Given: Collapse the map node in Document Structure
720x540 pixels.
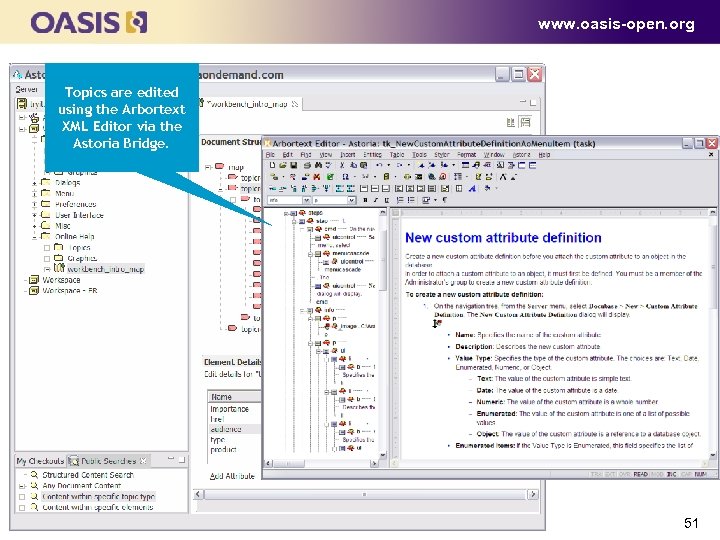Looking at the screenshot, I should point(208,167).
